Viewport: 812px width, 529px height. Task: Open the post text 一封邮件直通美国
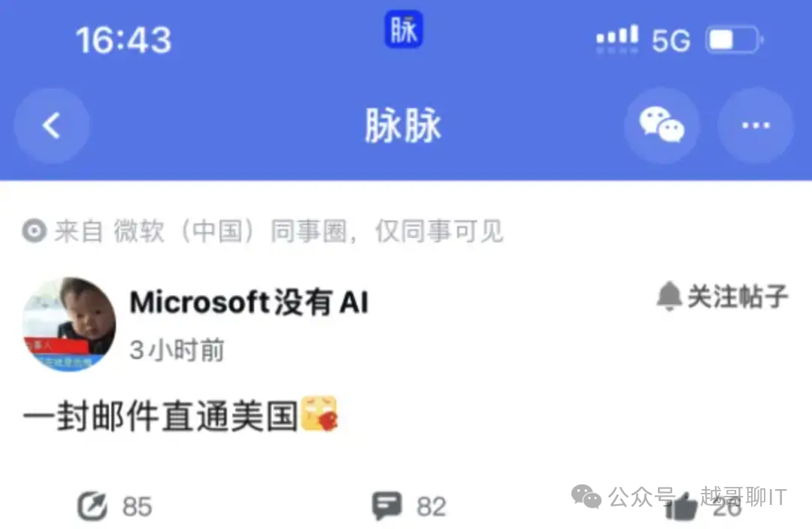161,416
